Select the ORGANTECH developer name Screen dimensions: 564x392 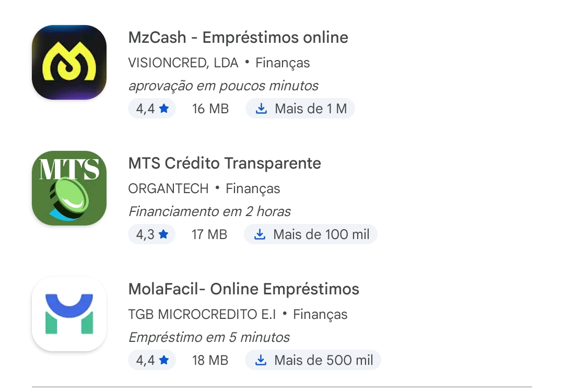(x=168, y=189)
